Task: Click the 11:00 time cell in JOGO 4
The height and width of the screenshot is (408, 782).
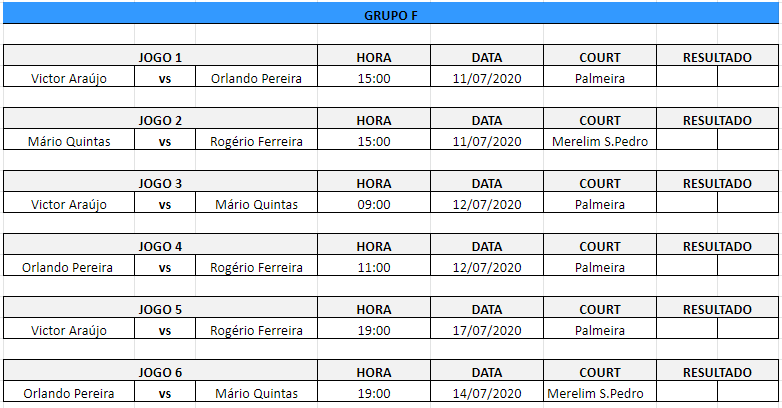Action: pyautogui.click(x=374, y=267)
